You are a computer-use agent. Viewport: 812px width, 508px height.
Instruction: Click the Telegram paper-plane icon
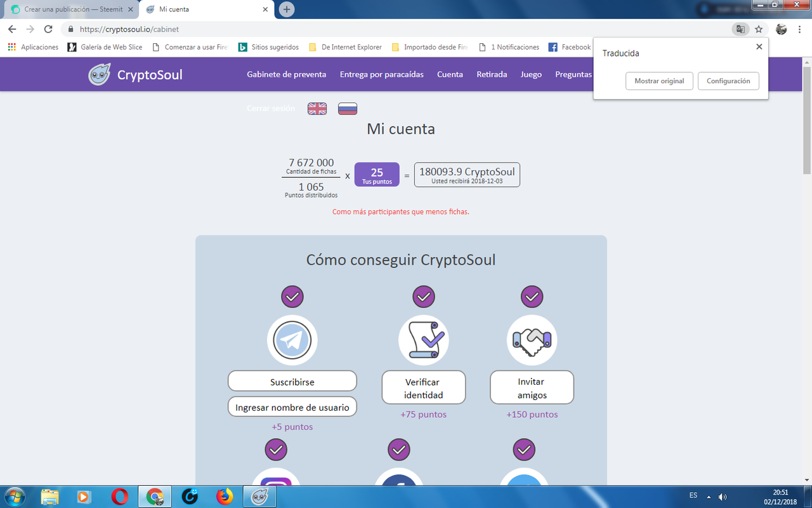[292, 340]
